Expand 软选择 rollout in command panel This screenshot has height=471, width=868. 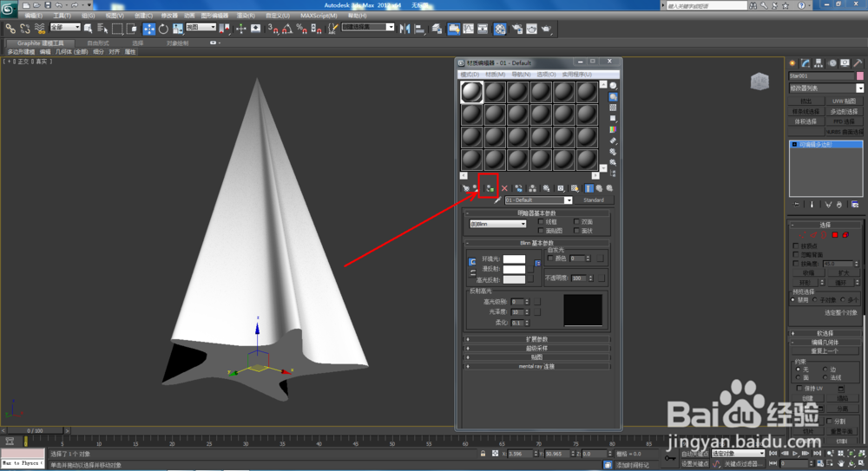(825, 333)
